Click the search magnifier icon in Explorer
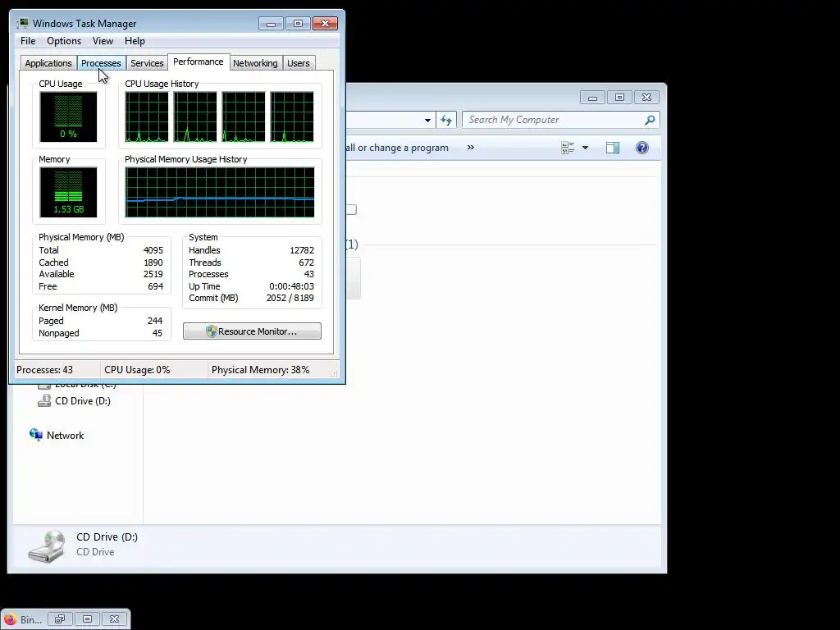This screenshot has width=840, height=630. [651, 120]
